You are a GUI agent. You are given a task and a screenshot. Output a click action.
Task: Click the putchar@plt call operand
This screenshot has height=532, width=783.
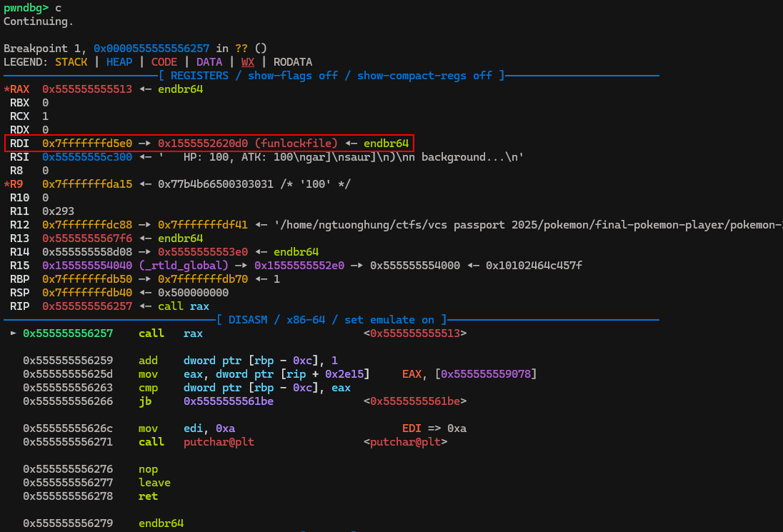pos(219,442)
